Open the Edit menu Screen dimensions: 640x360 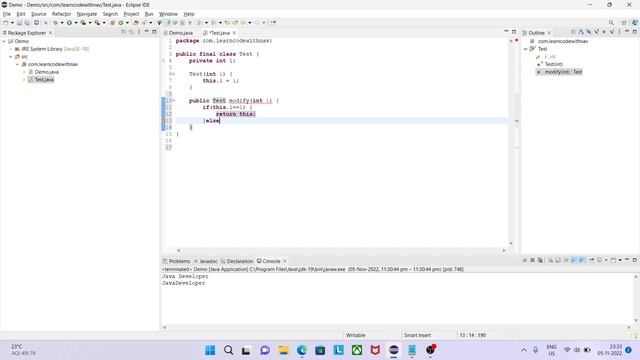tap(21, 14)
